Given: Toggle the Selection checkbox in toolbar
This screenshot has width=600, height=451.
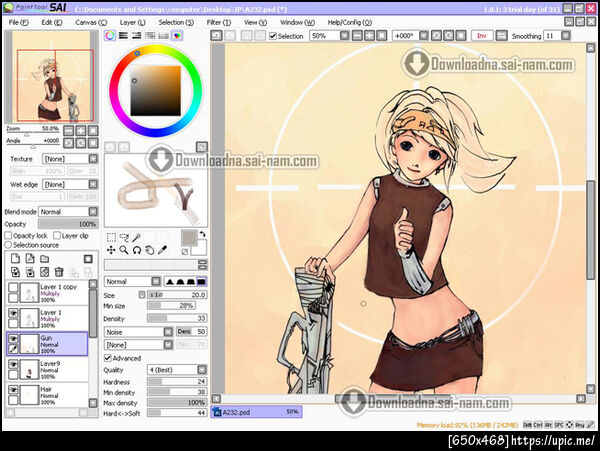Looking at the screenshot, I should [x=273, y=36].
